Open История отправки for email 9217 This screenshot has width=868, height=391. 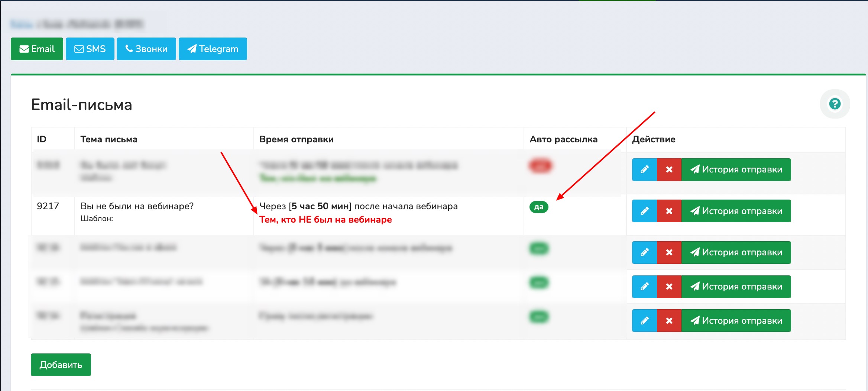[x=736, y=211]
